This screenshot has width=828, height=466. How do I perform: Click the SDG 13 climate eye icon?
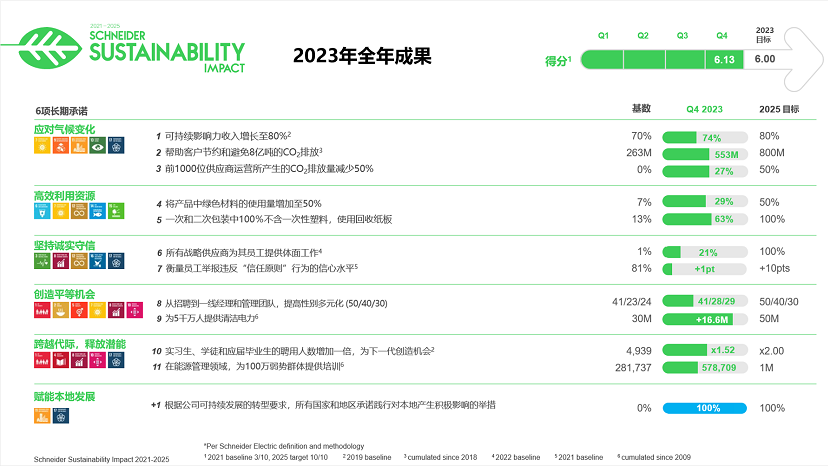click(98, 145)
